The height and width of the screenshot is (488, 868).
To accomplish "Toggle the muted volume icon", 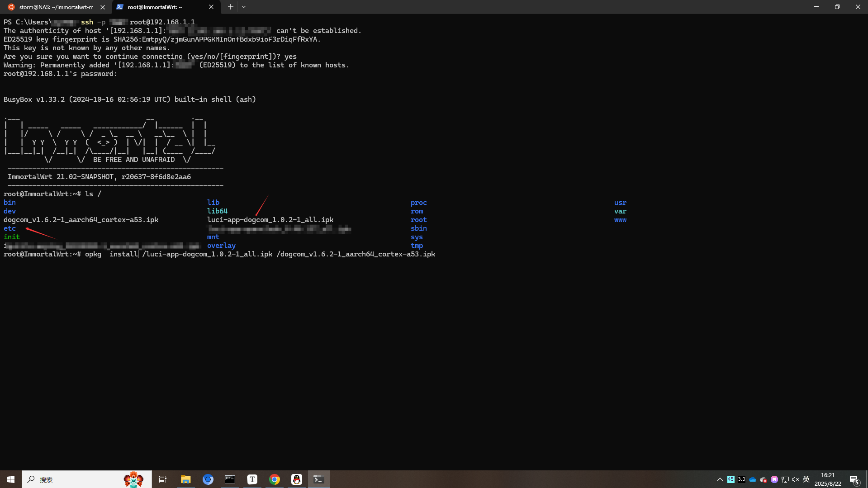I will pos(796,479).
